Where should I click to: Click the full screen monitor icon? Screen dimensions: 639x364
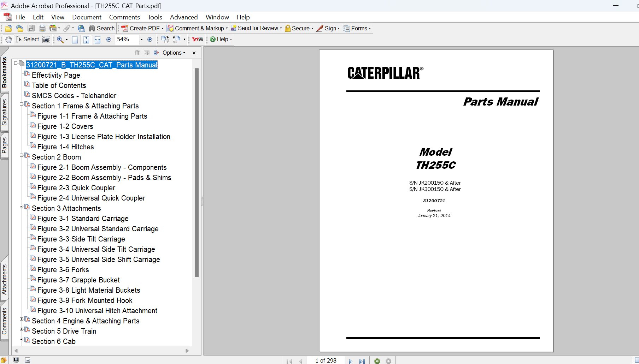tap(16, 360)
